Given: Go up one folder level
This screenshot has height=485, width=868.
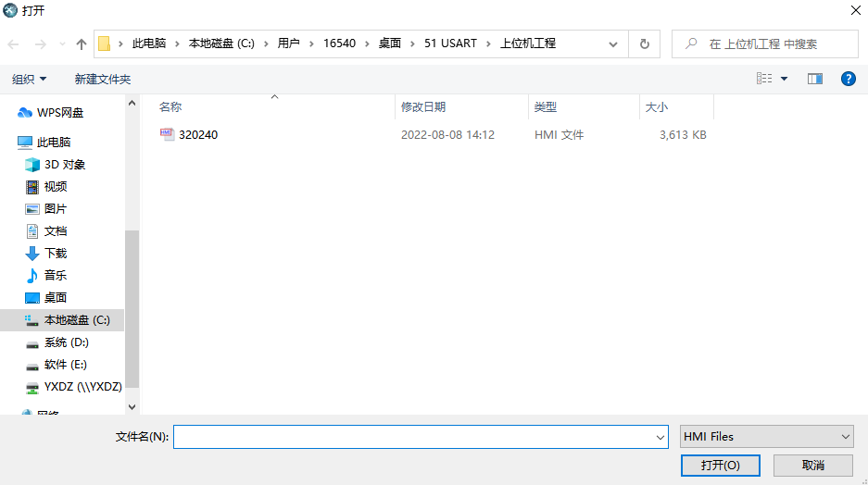Looking at the screenshot, I should tap(82, 44).
